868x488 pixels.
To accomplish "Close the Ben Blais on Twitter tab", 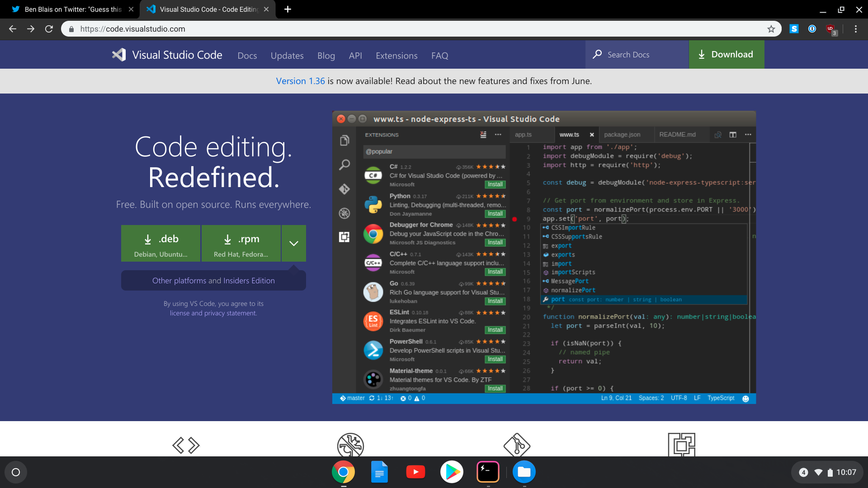I will (x=131, y=9).
